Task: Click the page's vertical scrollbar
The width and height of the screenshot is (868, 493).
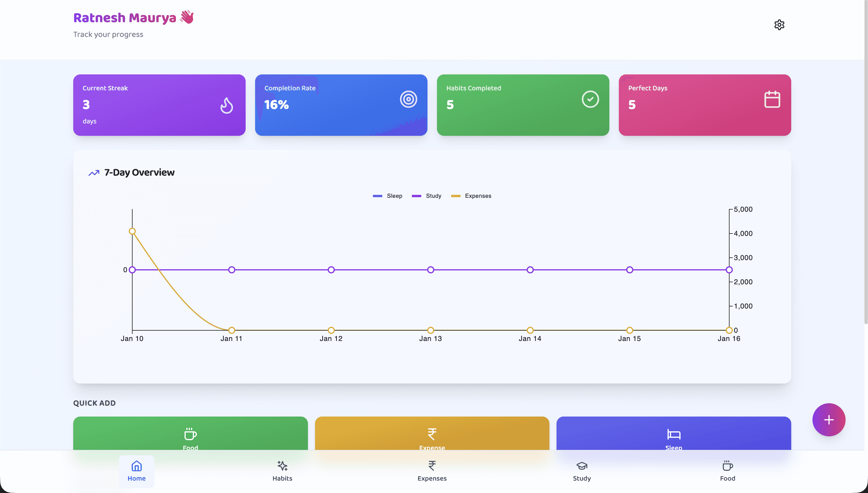Action: click(866, 163)
